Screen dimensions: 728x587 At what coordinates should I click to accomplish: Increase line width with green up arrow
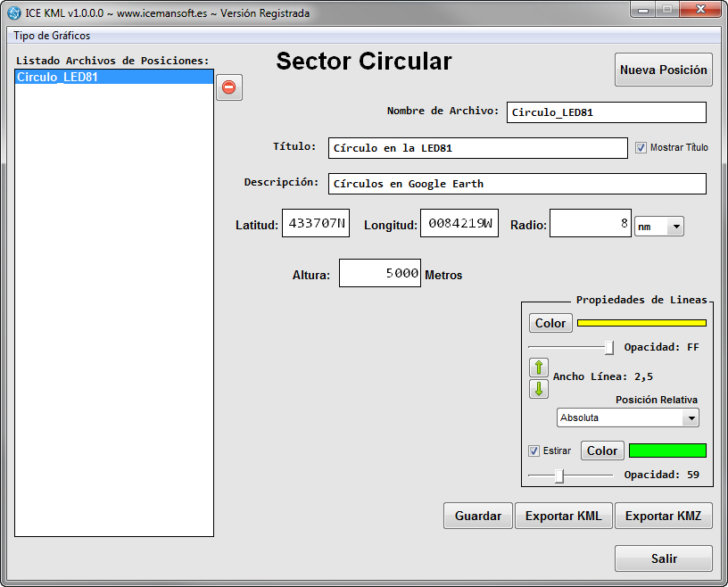pyautogui.click(x=539, y=368)
